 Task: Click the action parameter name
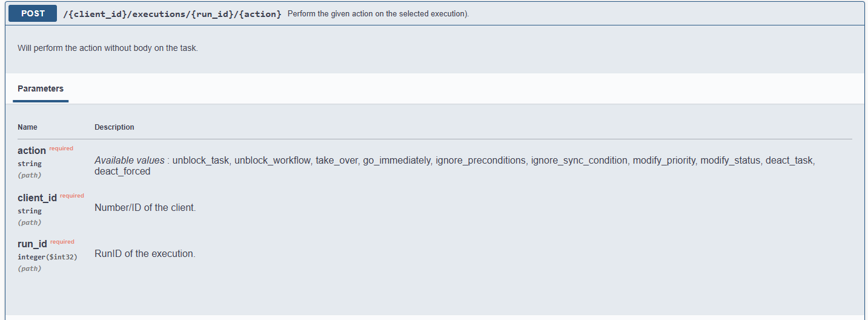click(x=31, y=151)
